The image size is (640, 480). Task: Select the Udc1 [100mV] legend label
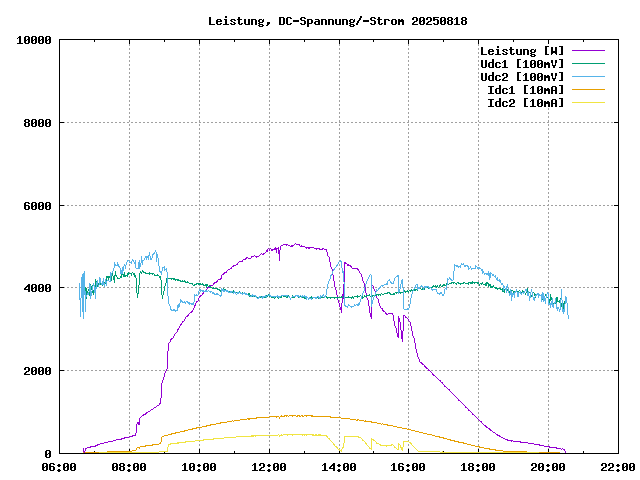521,64
